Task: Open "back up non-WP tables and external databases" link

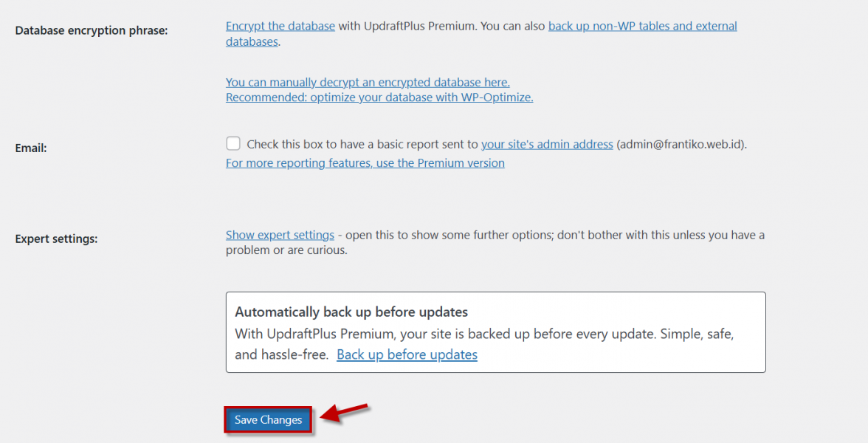Action: pos(642,27)
